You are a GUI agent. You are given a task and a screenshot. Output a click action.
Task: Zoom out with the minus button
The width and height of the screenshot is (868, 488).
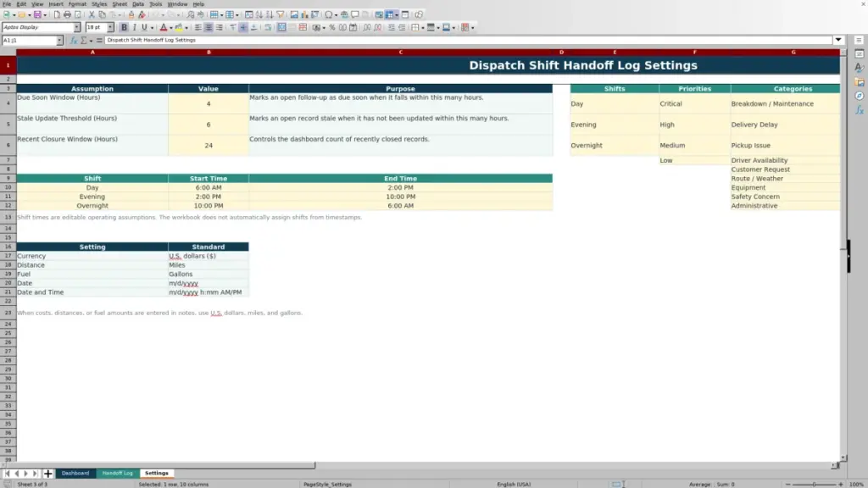click(787, 484)
